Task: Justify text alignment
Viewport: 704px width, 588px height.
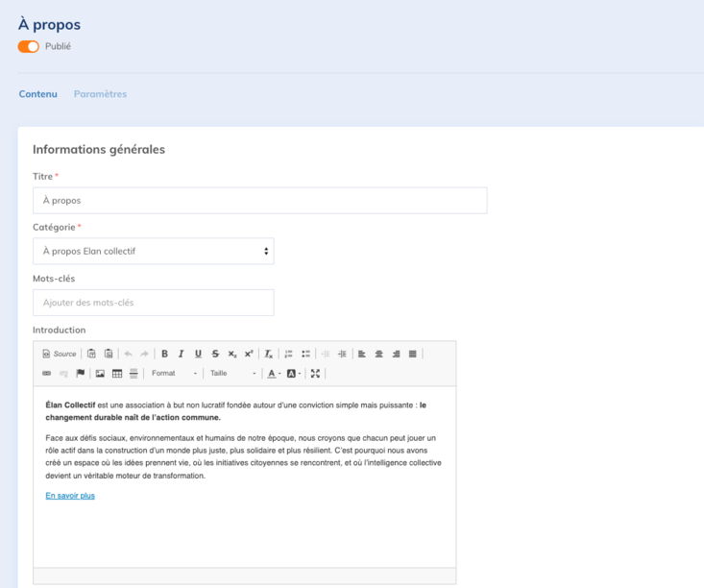Action: (413, 354)
